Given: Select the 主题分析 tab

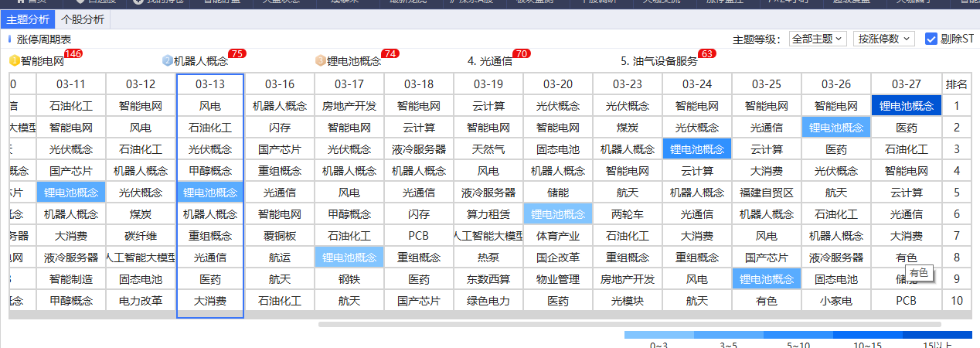Looking at the screenshot, I should tap(28, 19).
